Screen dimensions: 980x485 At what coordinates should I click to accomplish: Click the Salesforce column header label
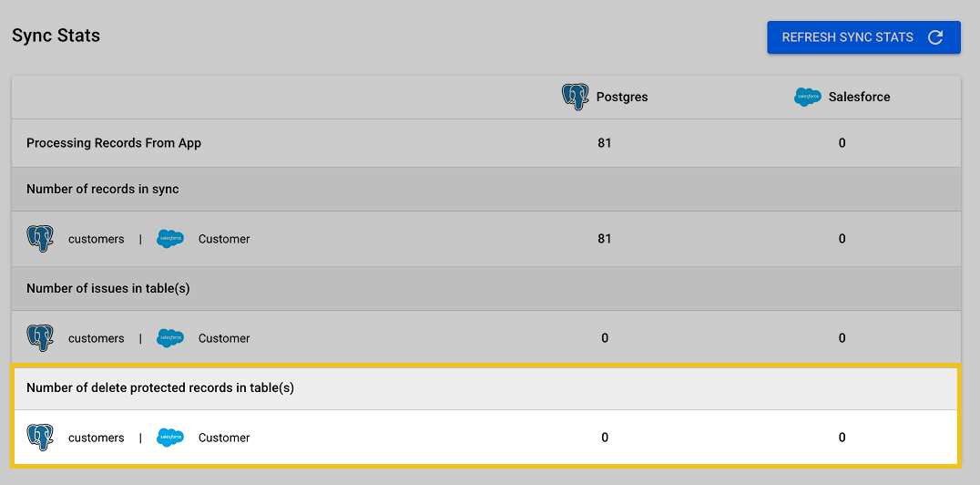pos(859,97)
